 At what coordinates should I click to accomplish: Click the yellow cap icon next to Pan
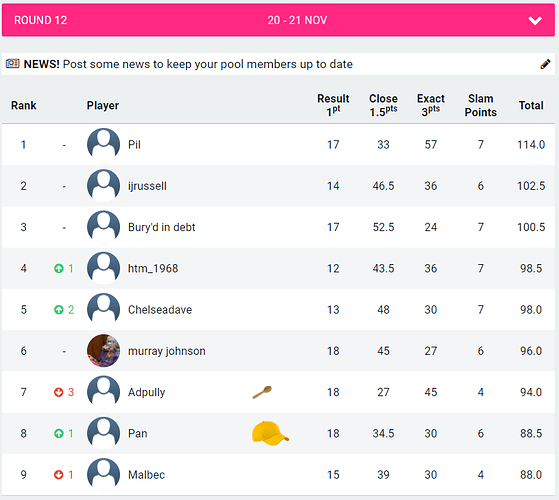click(270, 433)
